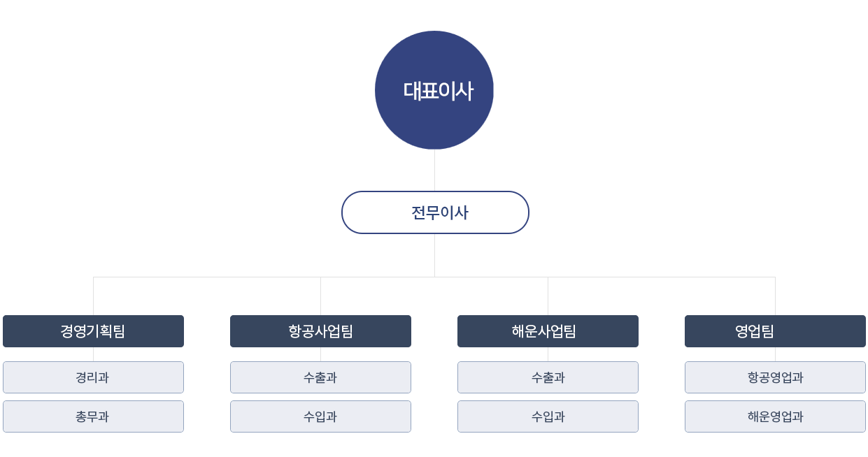Select 수출과 under 해운사업팀
Viewport: 868px width, 457px height.
[548, 377]
